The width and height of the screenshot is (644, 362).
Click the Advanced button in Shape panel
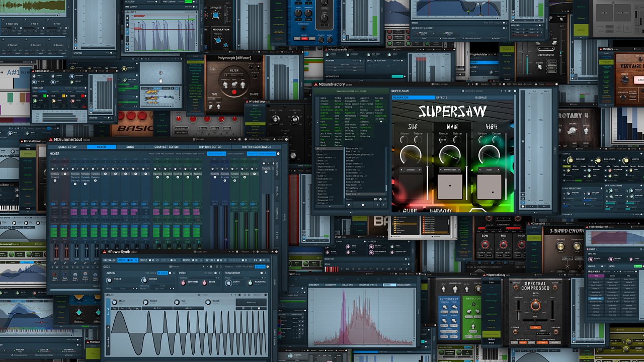pyautogui.click(x=251, y=303)
